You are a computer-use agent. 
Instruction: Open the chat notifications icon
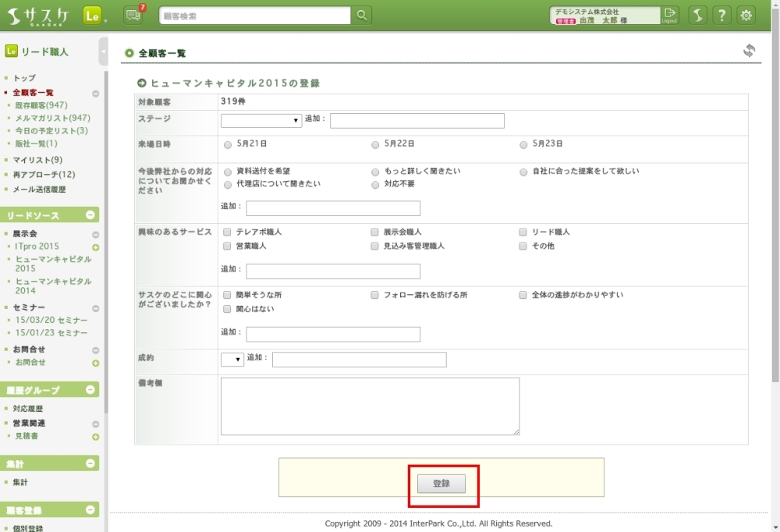tap(133, 16)
